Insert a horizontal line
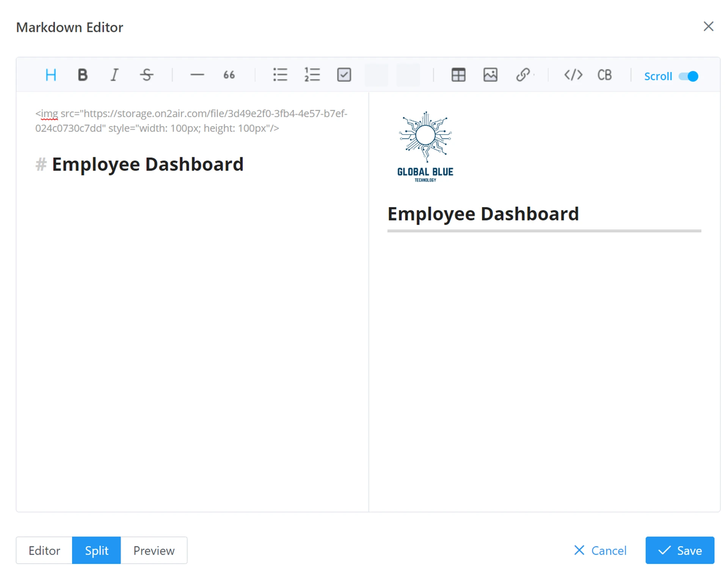 click(197, 75)
